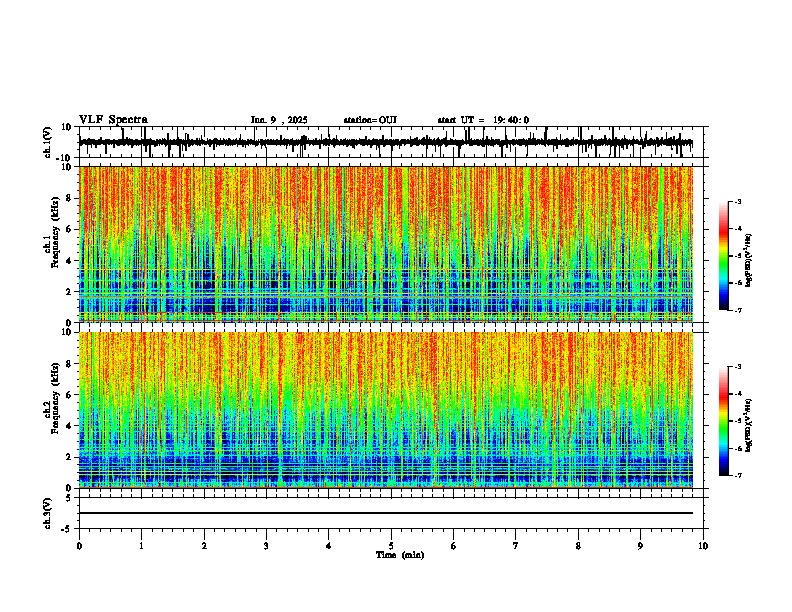This screenshot has height=612, width=792.
Task: Click time axis tick label '2'
Action: point(204,546)
